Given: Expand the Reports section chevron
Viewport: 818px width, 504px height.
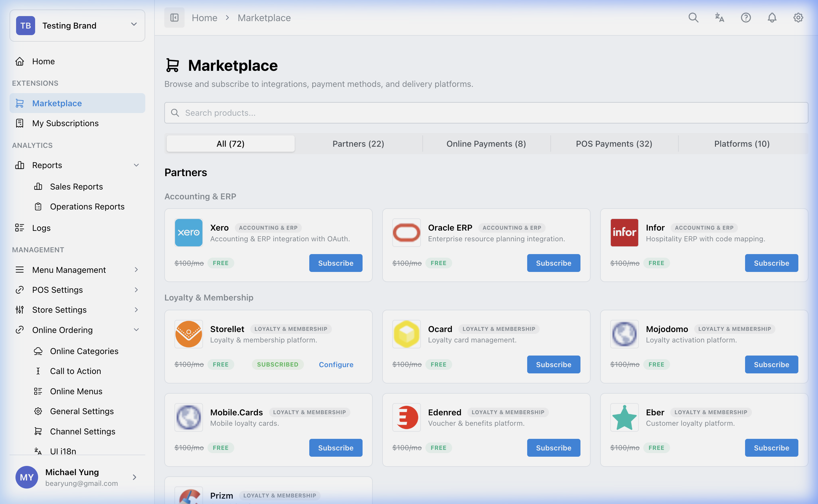Looking at the screenshot, I should [136, 165].
